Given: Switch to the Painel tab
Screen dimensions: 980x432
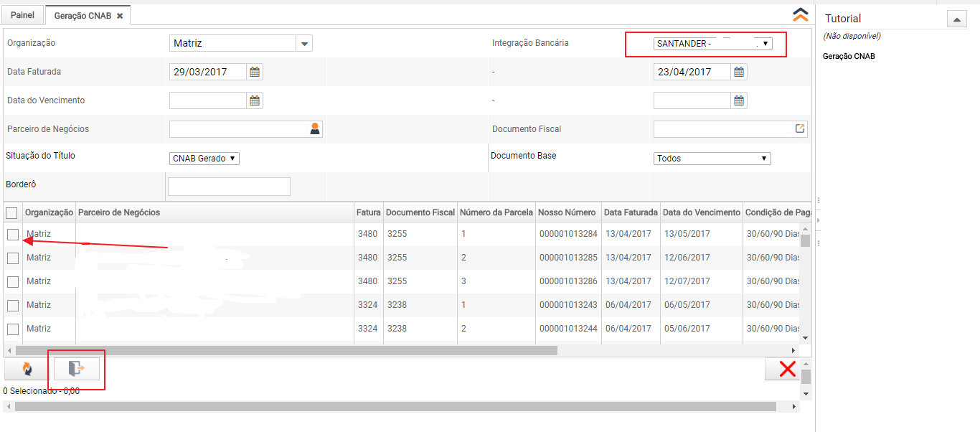Looking at the screenshot, I should (x=22, y=15).
